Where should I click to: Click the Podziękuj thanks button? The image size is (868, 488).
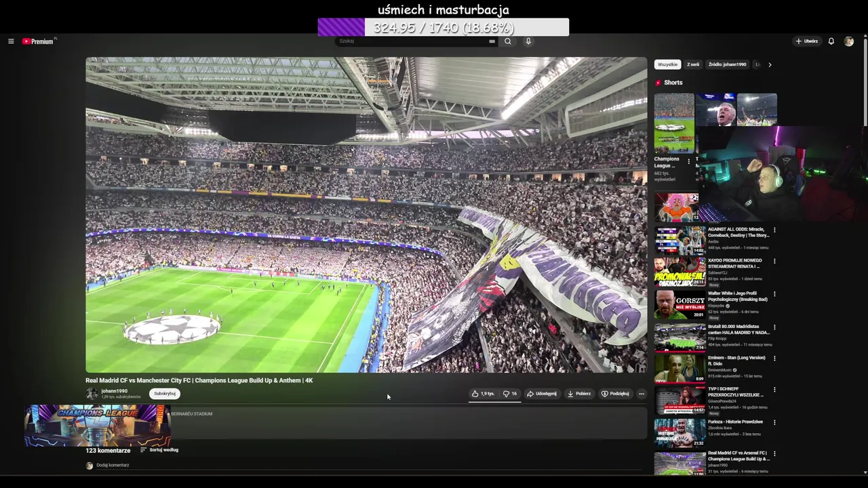pos(615,394)
